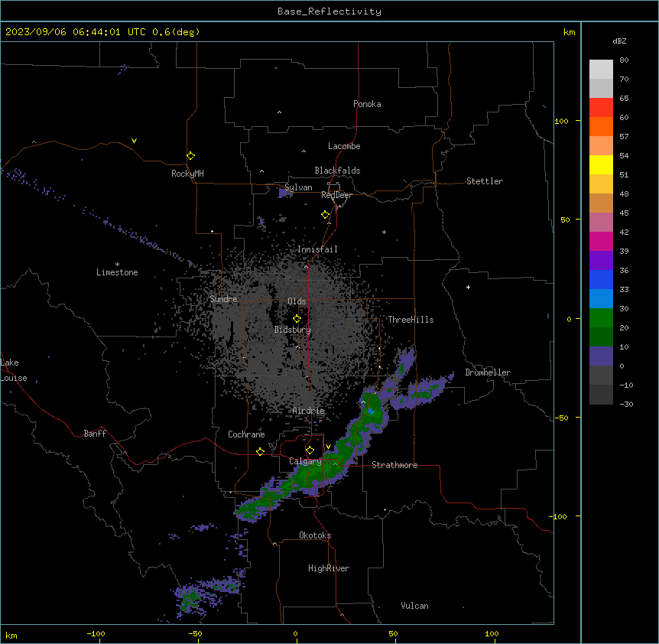Screen dimensions: 659x644
Task: Click the Sundre town label
Action: pos(223,299)
